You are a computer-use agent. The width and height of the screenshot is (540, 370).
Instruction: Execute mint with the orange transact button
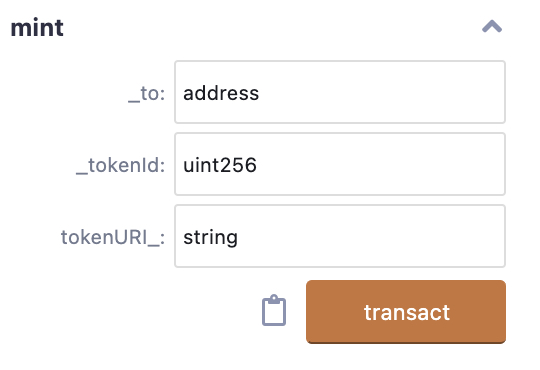[x=406, y=312]
